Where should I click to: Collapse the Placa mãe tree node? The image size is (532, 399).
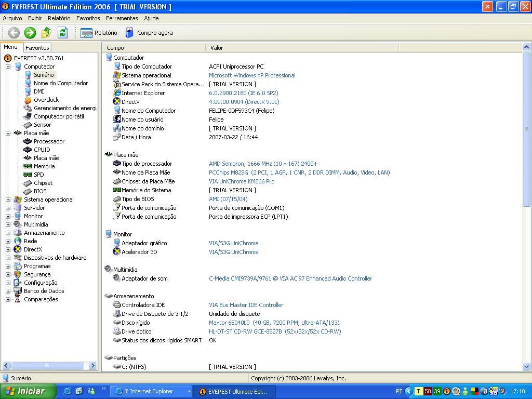8,133
